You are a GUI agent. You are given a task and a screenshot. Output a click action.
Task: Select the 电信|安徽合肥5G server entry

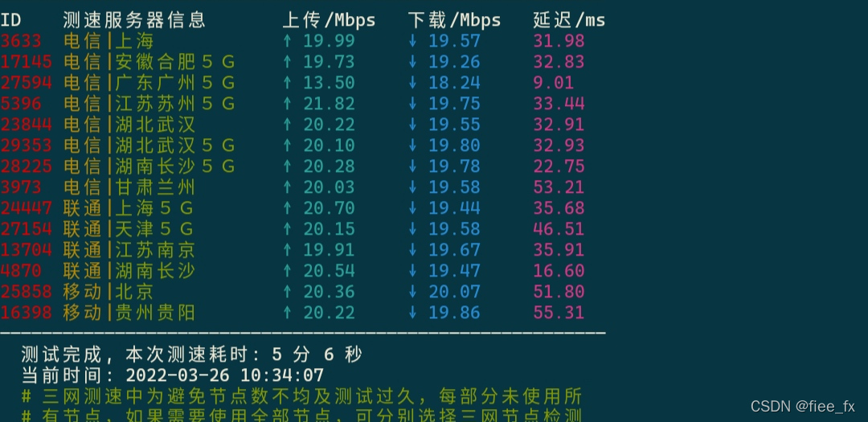149,62
